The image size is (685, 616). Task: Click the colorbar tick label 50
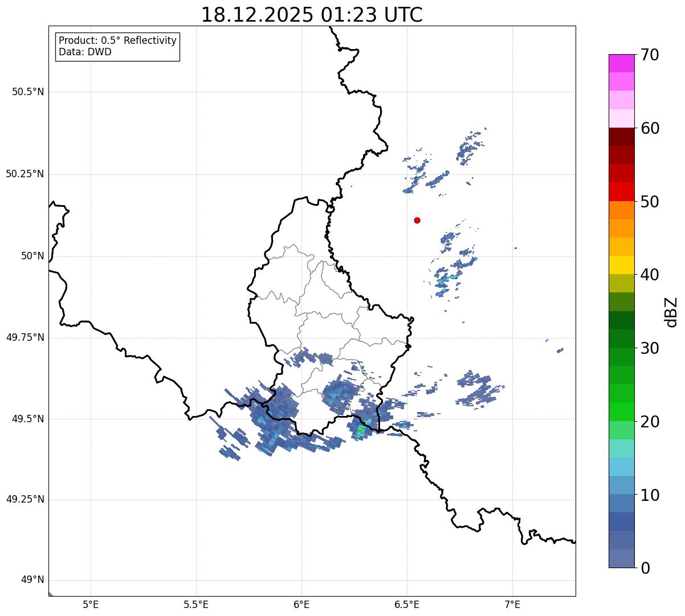(x=650, y=202)
